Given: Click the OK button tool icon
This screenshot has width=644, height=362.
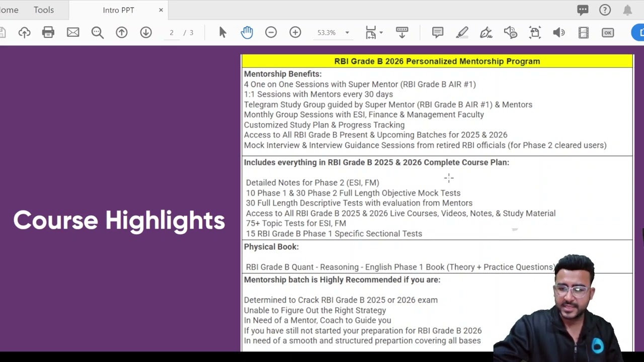Looking at the screenshot, I should tap(608, 33).
